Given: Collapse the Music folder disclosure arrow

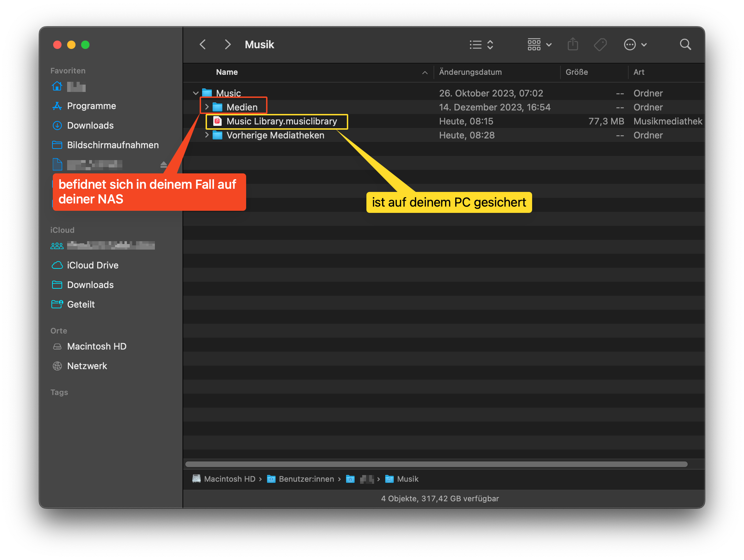Looking at the screenshot, I should 196,93.
